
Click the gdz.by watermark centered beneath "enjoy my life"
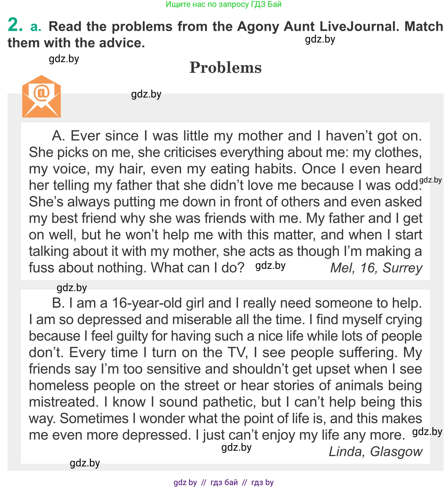pyautogui.click(x=236, y=447)
